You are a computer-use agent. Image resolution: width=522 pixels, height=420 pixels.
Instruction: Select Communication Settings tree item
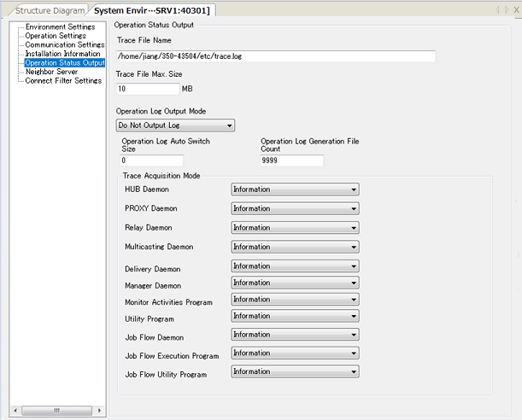point(64,45)
